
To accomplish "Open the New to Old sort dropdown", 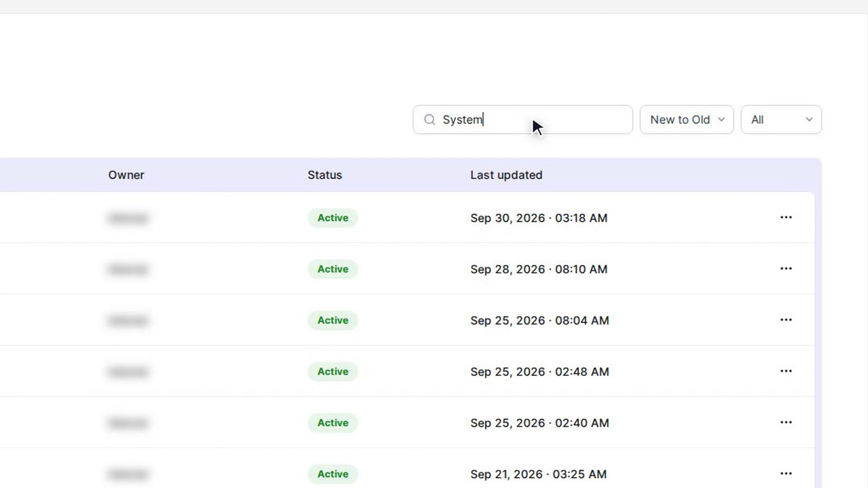I will (686, 120).
